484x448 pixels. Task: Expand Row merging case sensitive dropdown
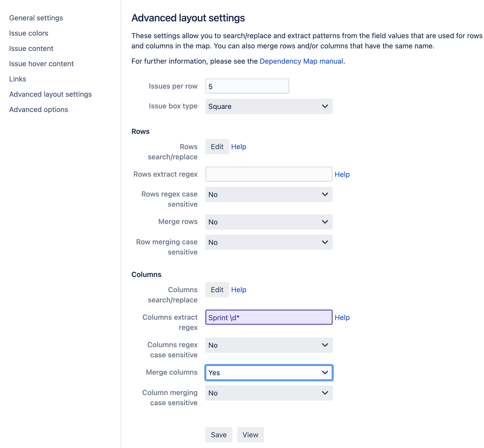click(x=269, y=242)
